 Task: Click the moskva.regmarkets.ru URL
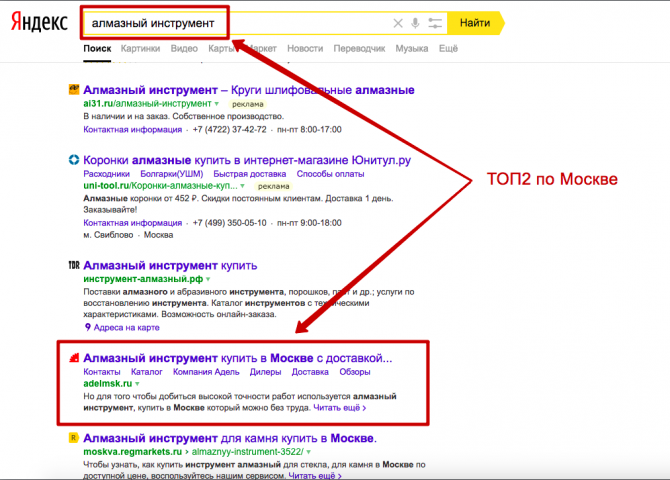(x=132, y=452)
